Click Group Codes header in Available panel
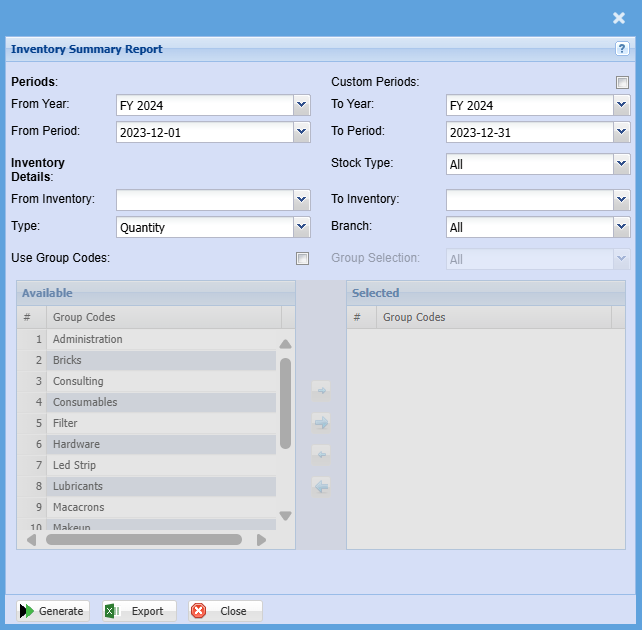This screenshot has height=630, width=642. click(x=164, y=317)
